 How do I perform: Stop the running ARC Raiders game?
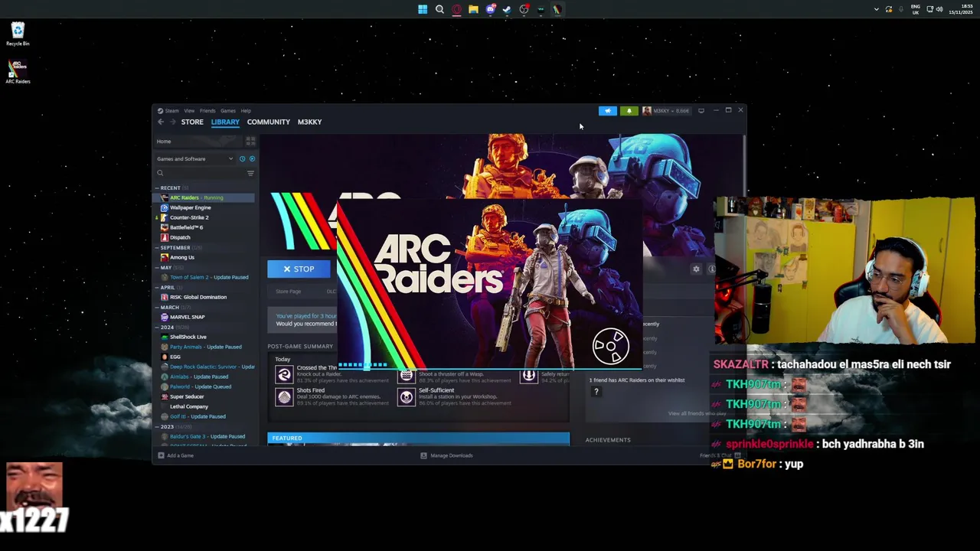pyautogui.click(x=299, y=269)
